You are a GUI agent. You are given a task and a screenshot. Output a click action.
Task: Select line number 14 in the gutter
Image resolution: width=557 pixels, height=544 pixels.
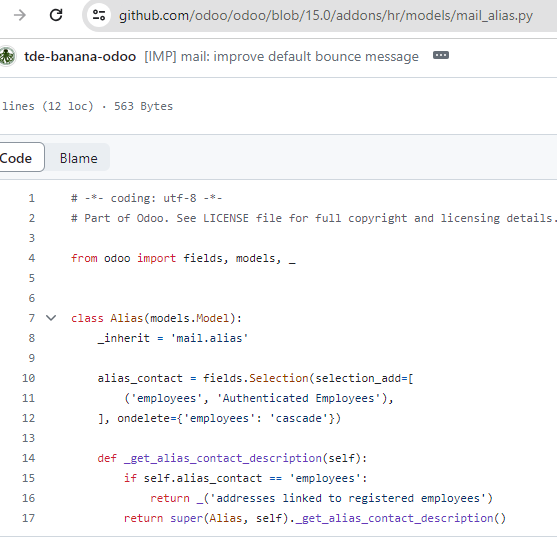click(28, 458)
